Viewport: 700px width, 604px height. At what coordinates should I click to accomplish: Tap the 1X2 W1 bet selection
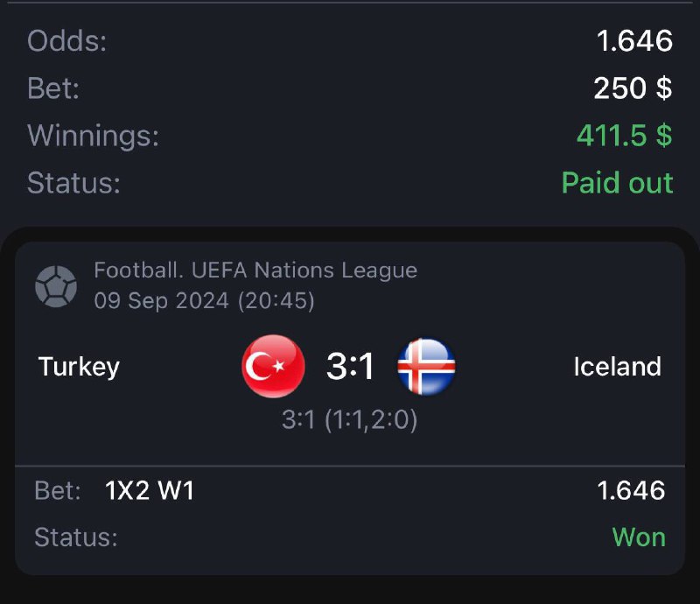[x=150, y=490]
